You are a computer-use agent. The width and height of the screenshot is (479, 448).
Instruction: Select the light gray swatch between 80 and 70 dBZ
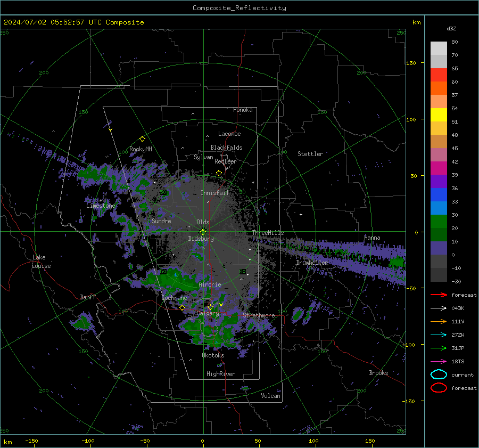[439, 48]
